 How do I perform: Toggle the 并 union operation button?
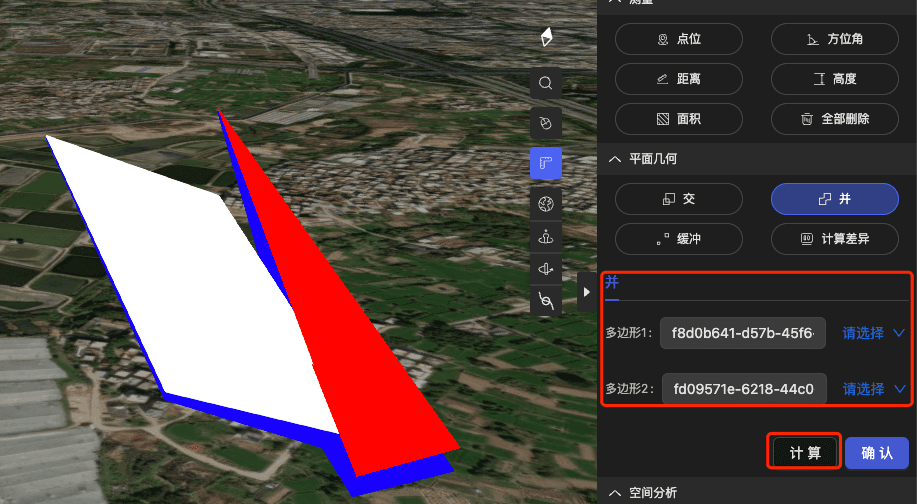(x=834, y=199)
